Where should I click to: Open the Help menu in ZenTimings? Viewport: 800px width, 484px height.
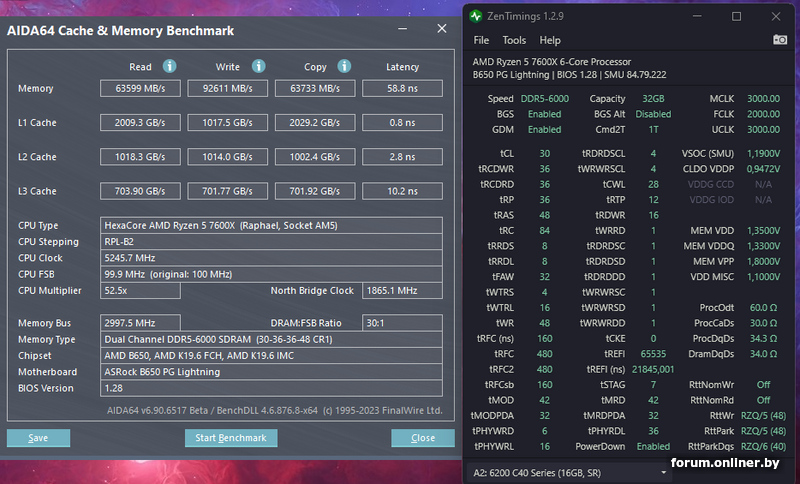pyautogui.click(x=550, y=41)
